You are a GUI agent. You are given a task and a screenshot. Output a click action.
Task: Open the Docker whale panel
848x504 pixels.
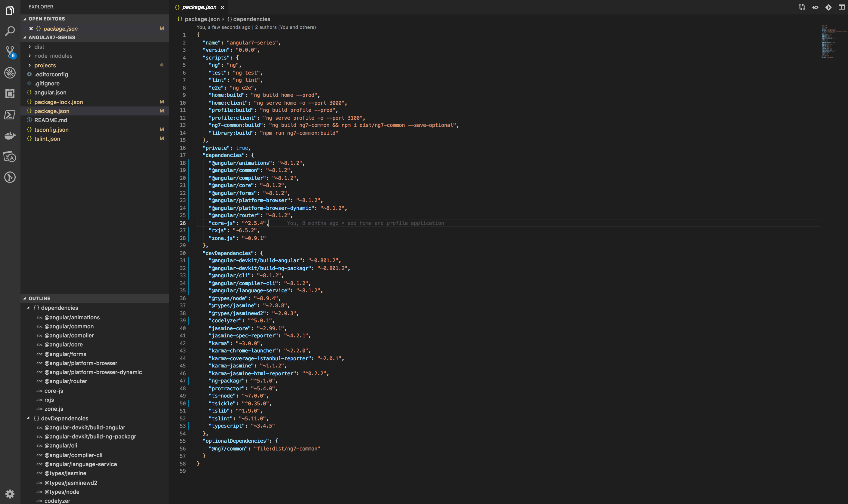(10, 136)
